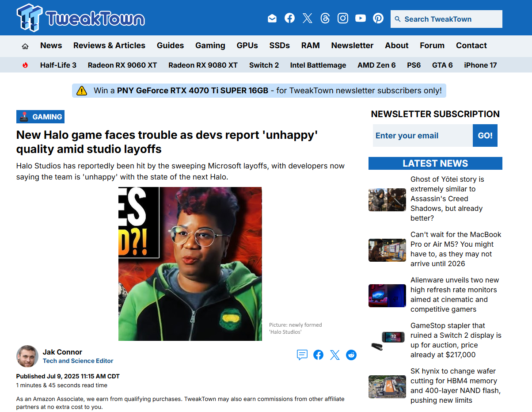Go to the Guides section
The image size is (532, 412).
click(x=170, y=46)
